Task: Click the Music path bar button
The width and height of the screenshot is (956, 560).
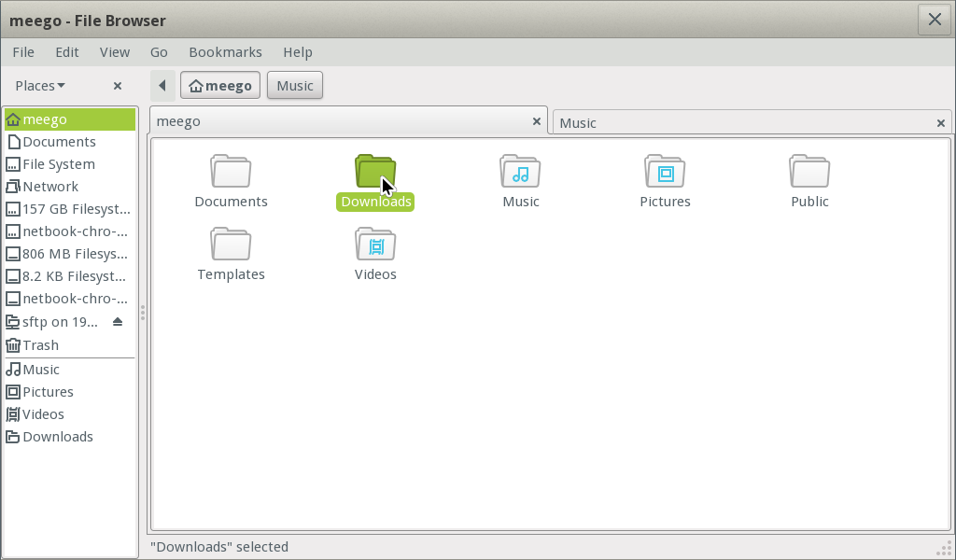Action: click(x=295, y=85)
